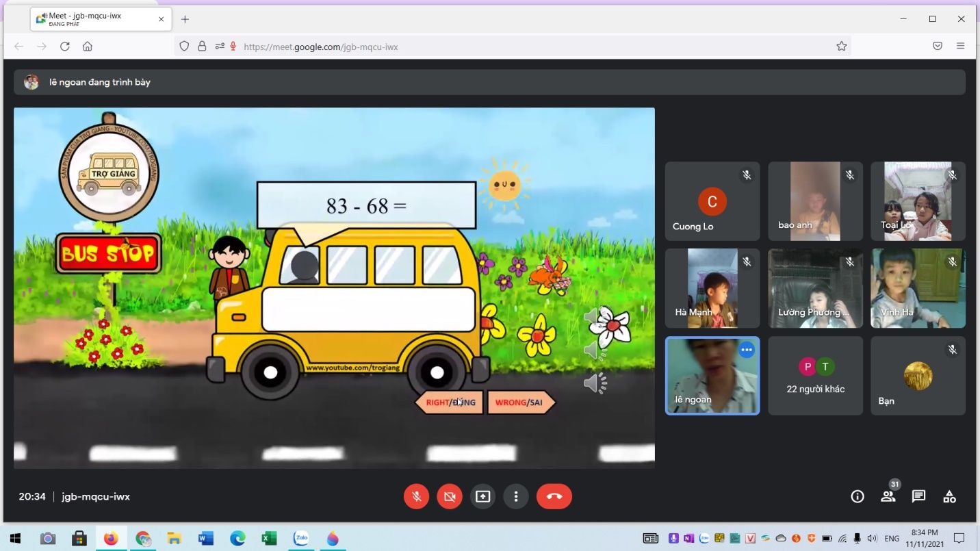Open more options three-dot menu
Image resolution: width=980 pixels, height=551 pixels.
pos(516,496)
